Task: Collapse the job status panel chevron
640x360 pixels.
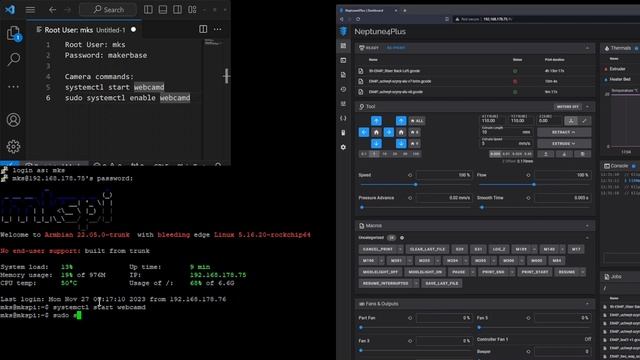Action: point(587,48)
